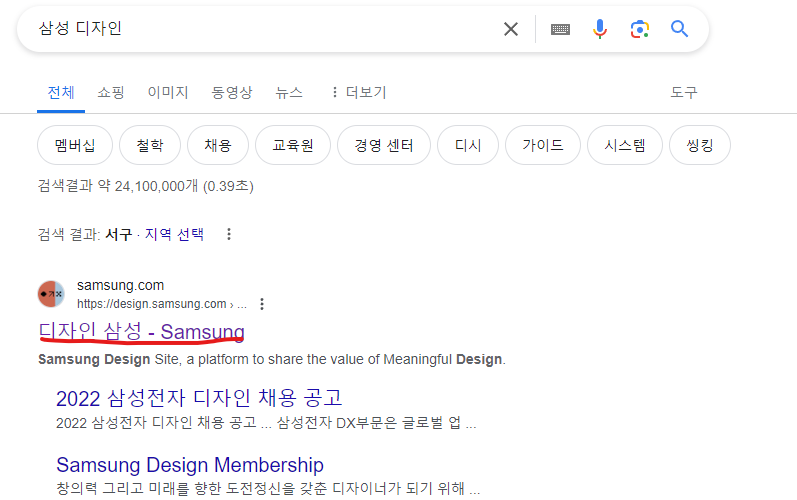The image size is (797, 500).
Task: Select the 디시 filter chip
Action: click(x=468, y=145)
